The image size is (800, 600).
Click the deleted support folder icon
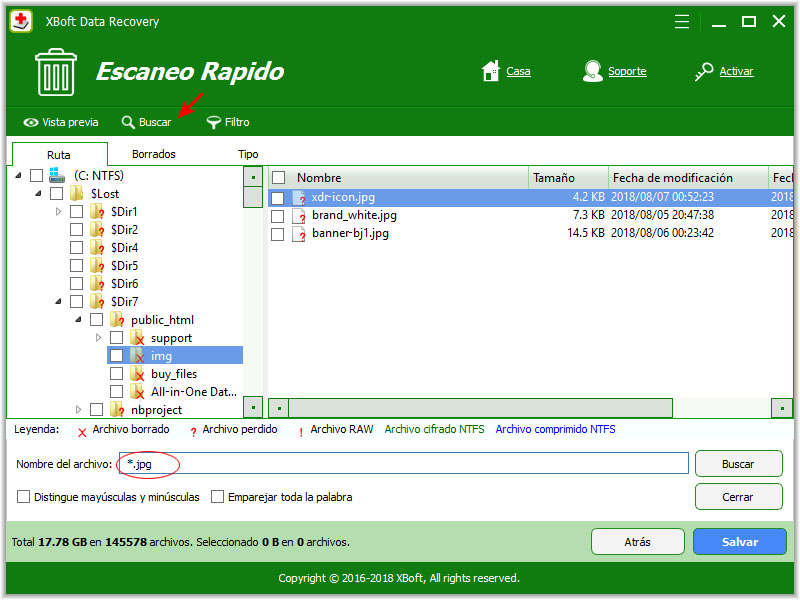pos(137,337)
